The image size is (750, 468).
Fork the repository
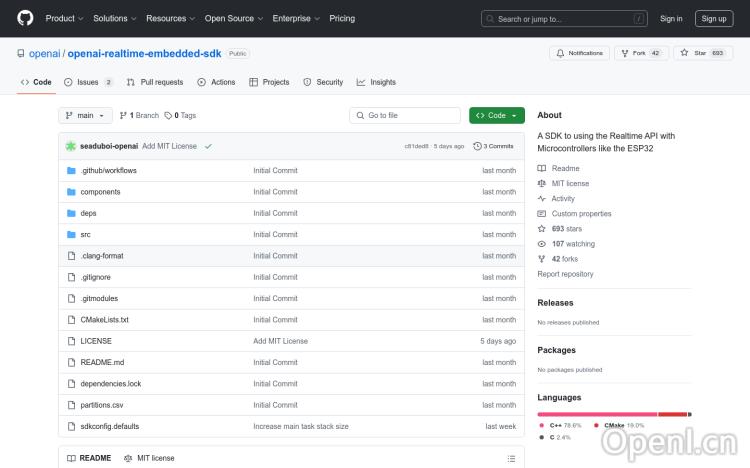641,53
